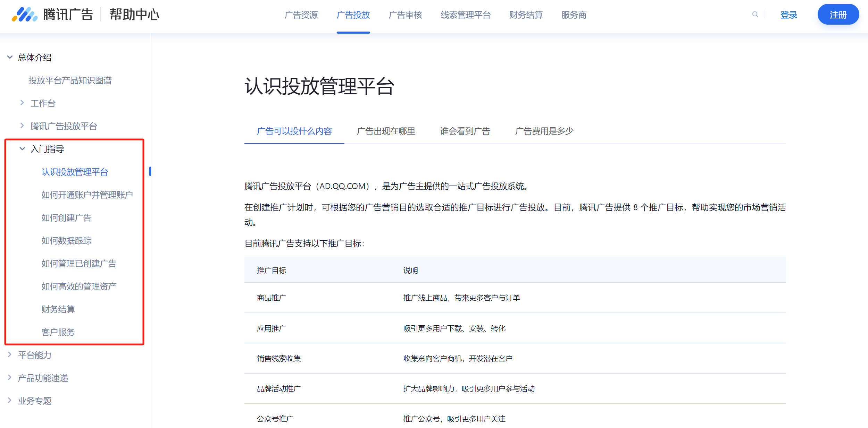This screenshot has width=868, height=428.
Task: Go to 服务商 navigation item
Action: (574, 15)
